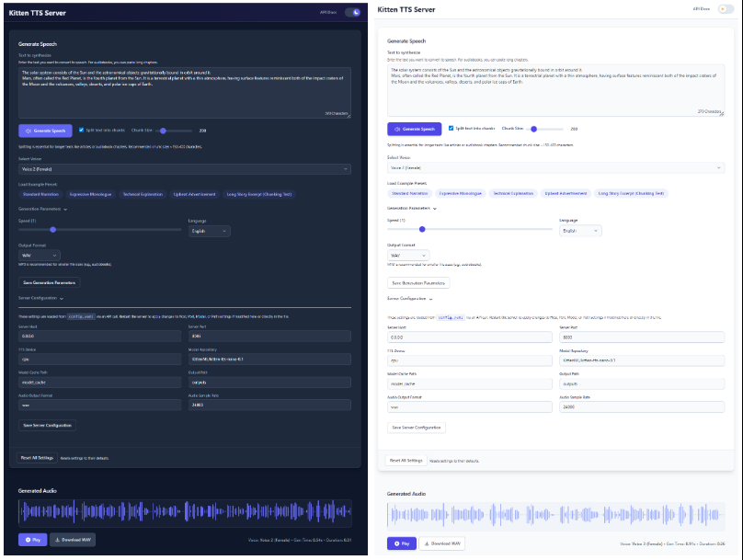Click Generate Speech speaker icon in light-theme window
743x560 pixels.
tap(397, 129)
